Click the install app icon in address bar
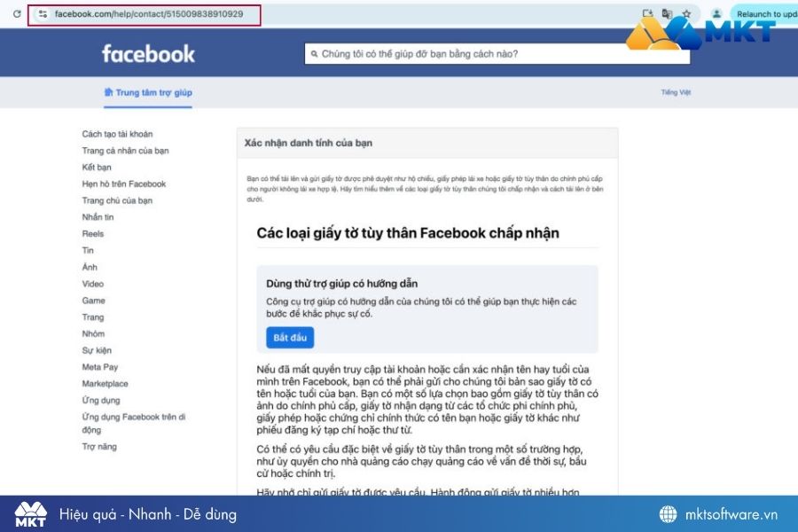 click(647, 14)
